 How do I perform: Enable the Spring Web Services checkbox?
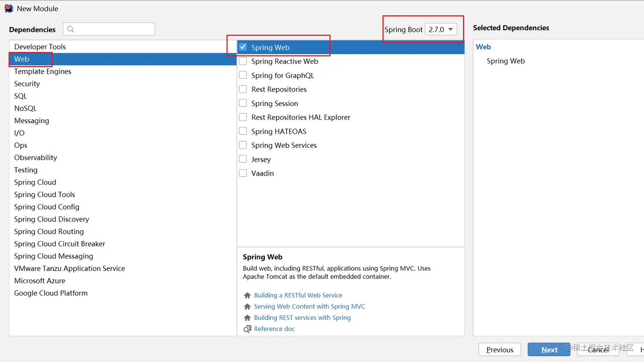pos(243,145)
